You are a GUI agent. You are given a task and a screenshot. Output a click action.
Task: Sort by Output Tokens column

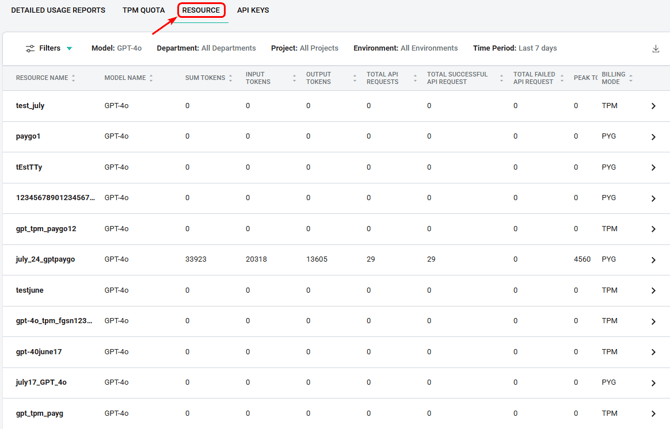coord(355,78)
